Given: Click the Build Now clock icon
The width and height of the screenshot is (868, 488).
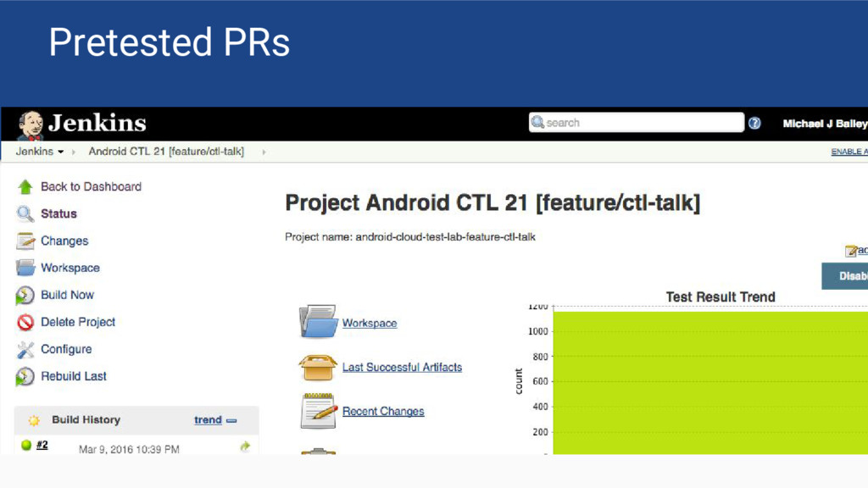Looking at the screenshot, I should point(25,296).
